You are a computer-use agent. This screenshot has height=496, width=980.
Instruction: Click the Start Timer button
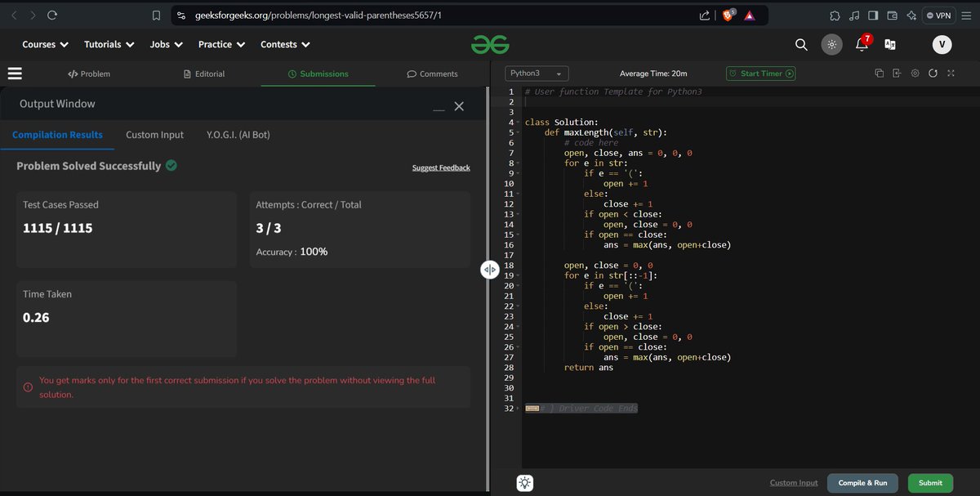coord(761,74)
